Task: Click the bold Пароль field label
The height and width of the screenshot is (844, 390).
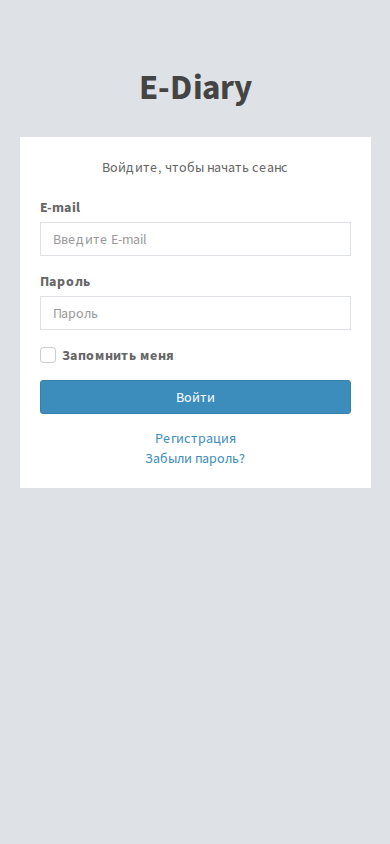Action: pos(65,282)
